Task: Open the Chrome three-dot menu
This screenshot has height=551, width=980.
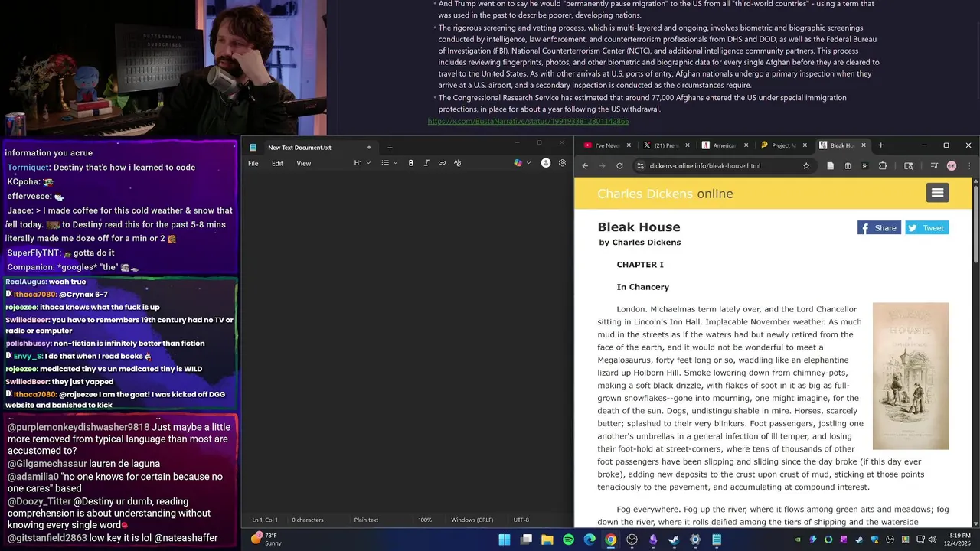Action: coord(969,166)
